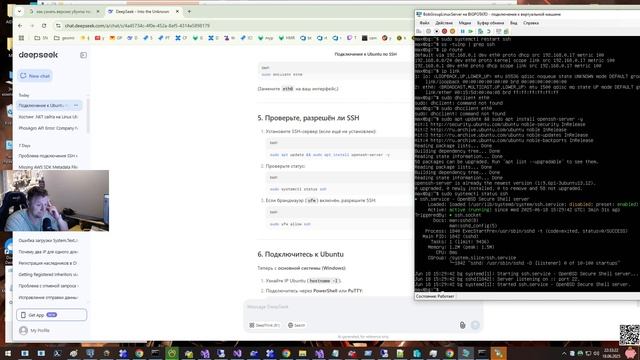
Task: Open the site information icon beside the URL
Action: 58,25
